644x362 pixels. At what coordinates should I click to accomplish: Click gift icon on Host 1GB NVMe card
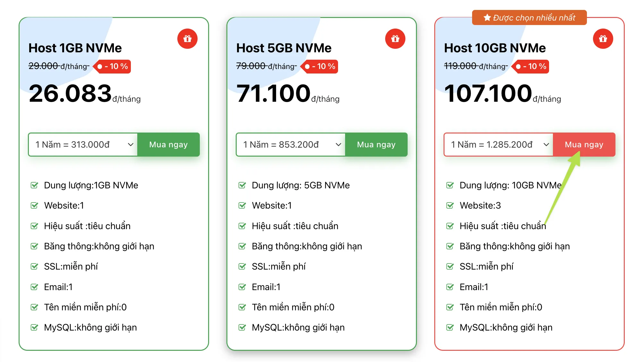pyautogui.click(x=187, y=39)
